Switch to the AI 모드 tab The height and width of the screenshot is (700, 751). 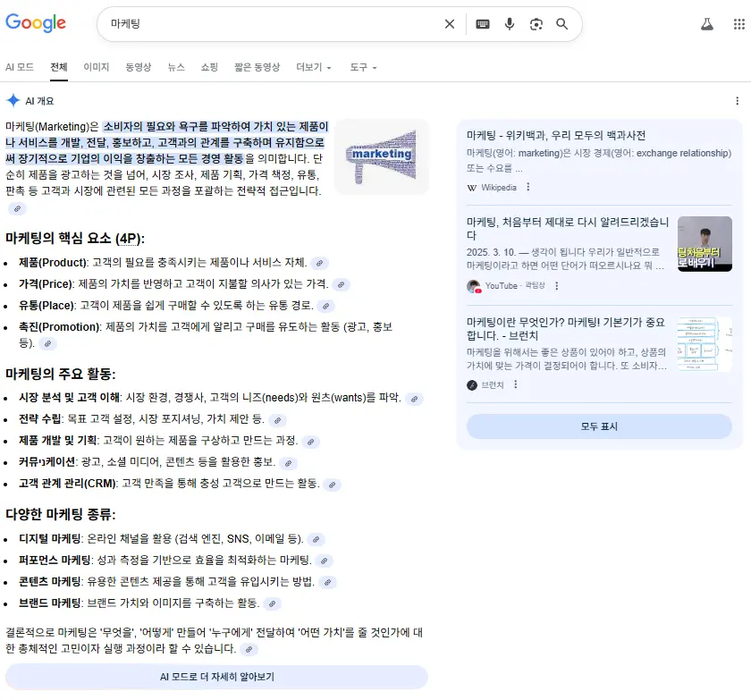click(x=20, y=68)
